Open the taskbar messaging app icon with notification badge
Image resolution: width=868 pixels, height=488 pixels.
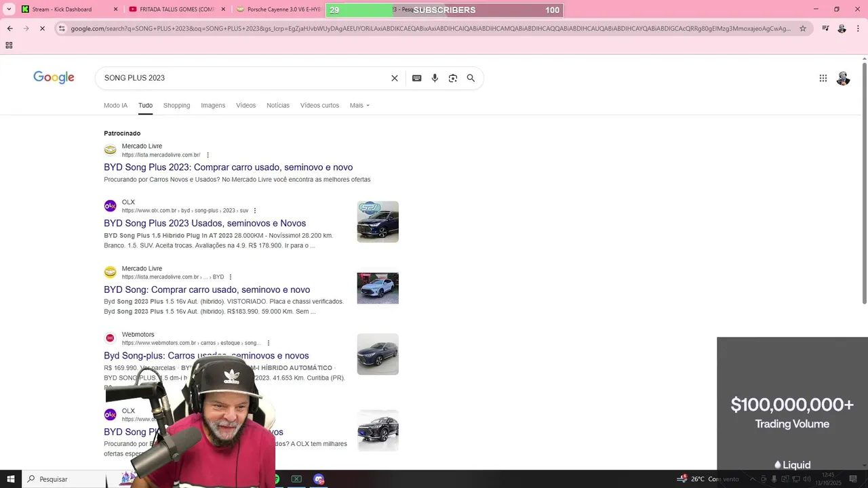click(319, 479)
